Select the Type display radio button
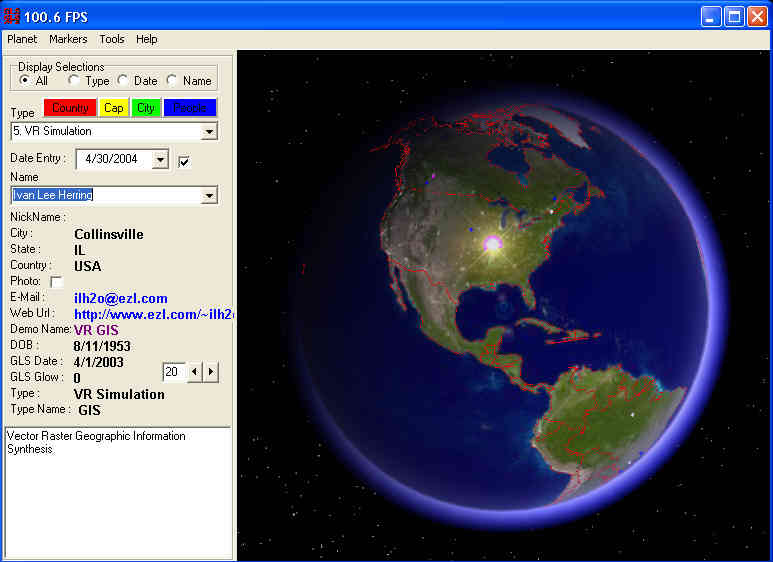 pos(74,81)
